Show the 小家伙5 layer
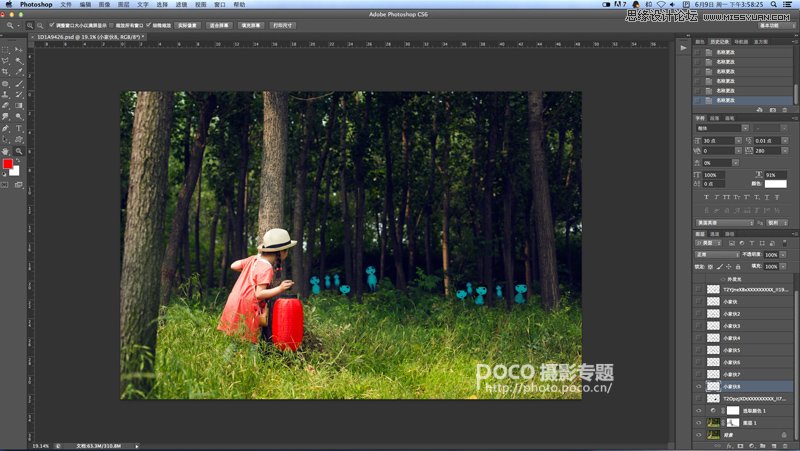Image resolution: width=800 pixels, height=451 pixels. tap(698, 350)
